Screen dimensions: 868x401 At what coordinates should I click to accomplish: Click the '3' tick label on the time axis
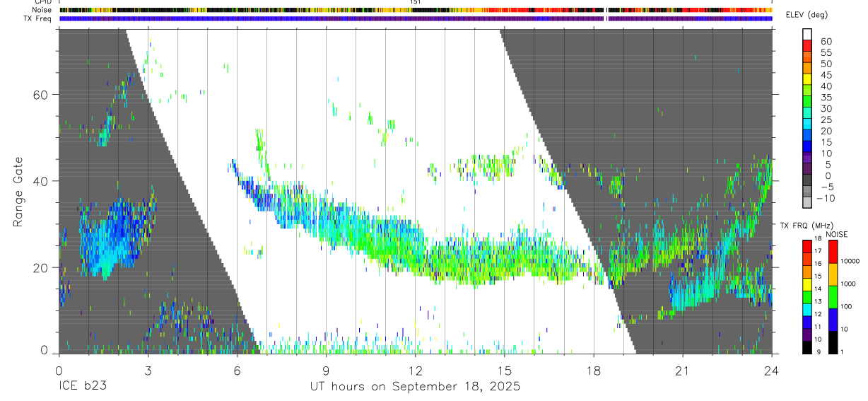tap(147, 371)
